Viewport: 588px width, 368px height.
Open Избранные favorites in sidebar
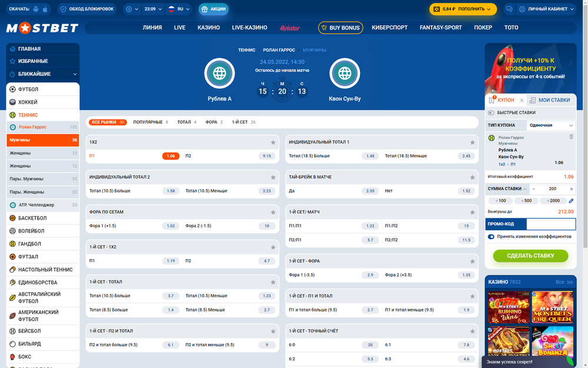[x=43, y=61]
